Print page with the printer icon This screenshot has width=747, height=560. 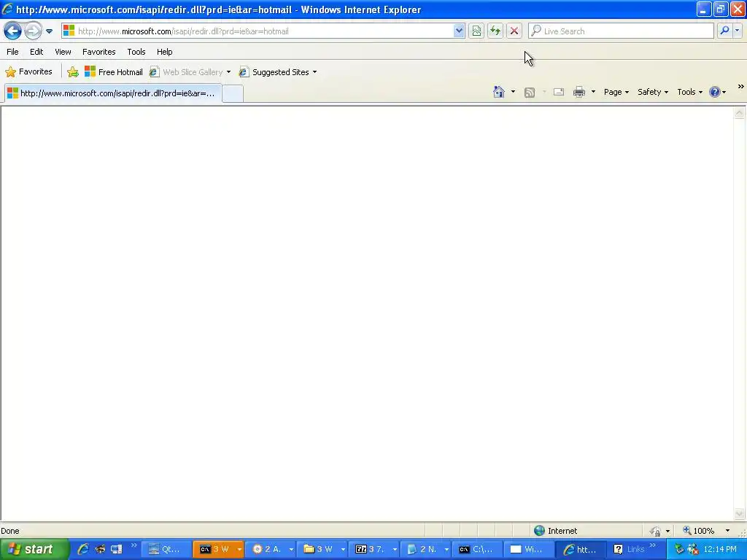tap(578, 92)
